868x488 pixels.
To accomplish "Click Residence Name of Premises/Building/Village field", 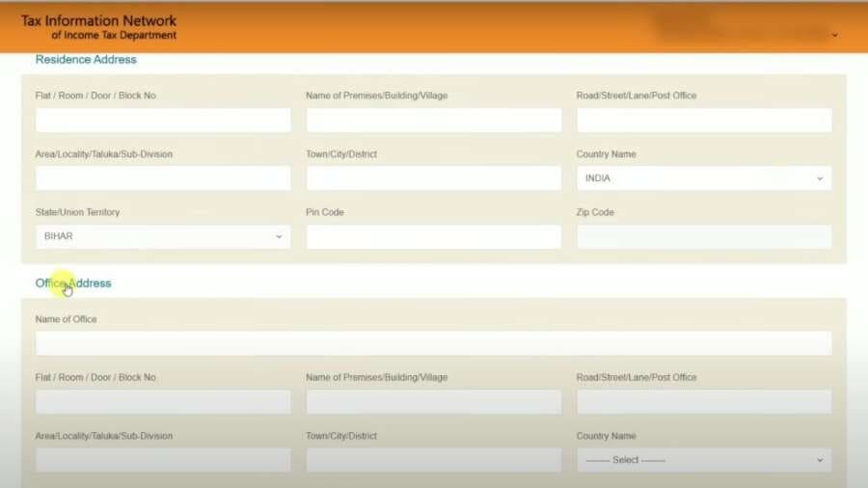I will [433, 120].
